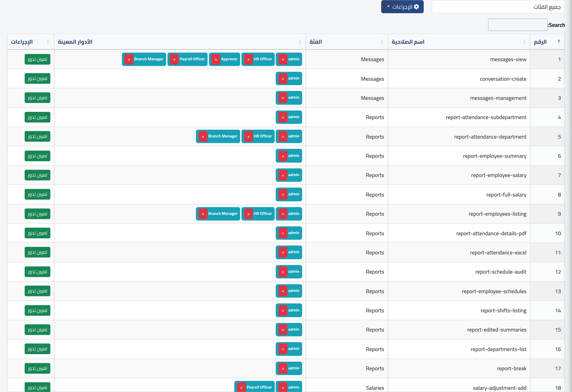572x392 pixels.
Task: Open the جميع الفئات category filter
Action: (x=498, y=7)
